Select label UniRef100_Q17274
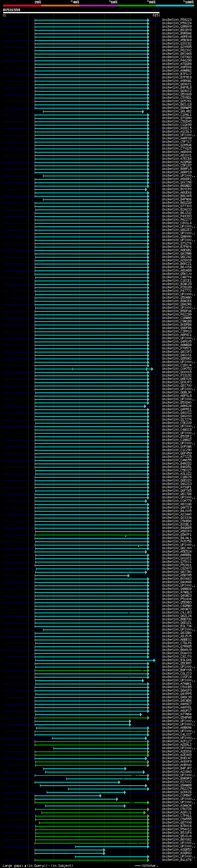Image resolution: width=197 pixels, height=868 pixels. point(177,419)
